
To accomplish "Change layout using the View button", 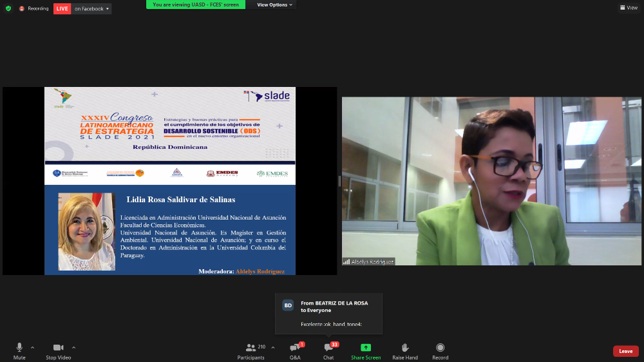I will pos(628,8).
